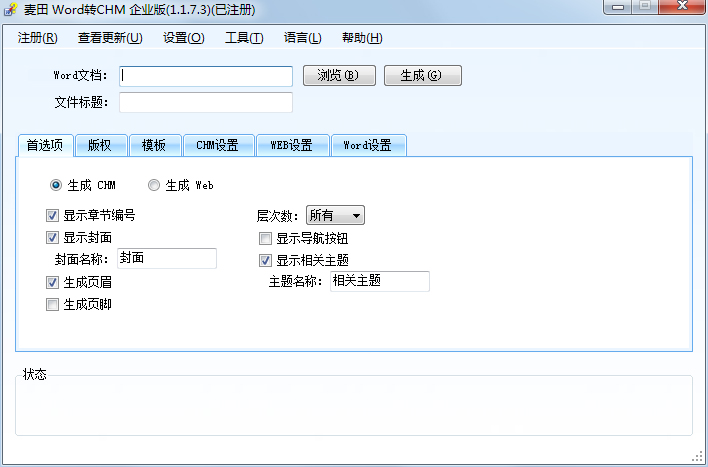
Task: Uncheck 生成页眉 checkbox
Action: point(52,283)
